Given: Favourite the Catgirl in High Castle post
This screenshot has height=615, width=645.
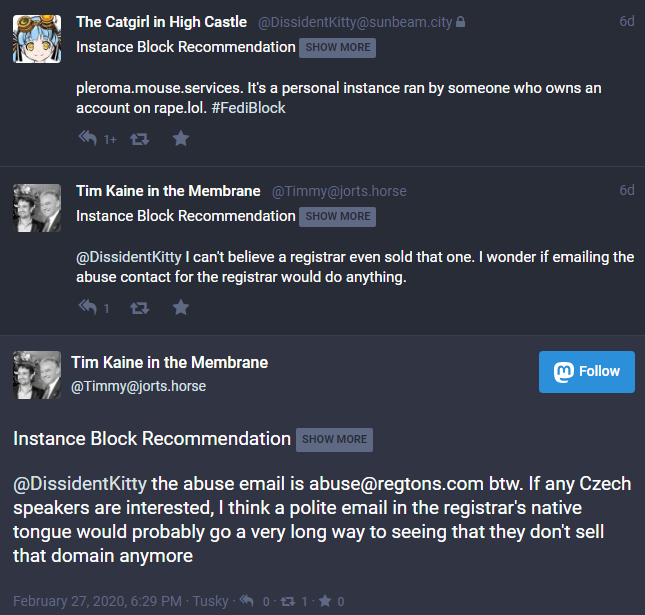Looking at the screenshot, I should pyautogui.click(x=180, y=139).
